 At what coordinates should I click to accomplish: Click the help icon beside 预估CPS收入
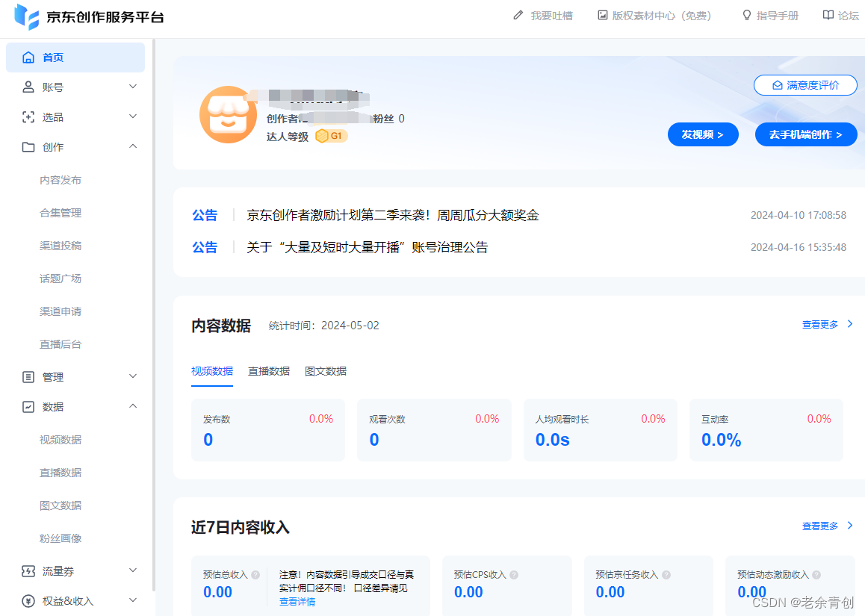click(514, 575)
